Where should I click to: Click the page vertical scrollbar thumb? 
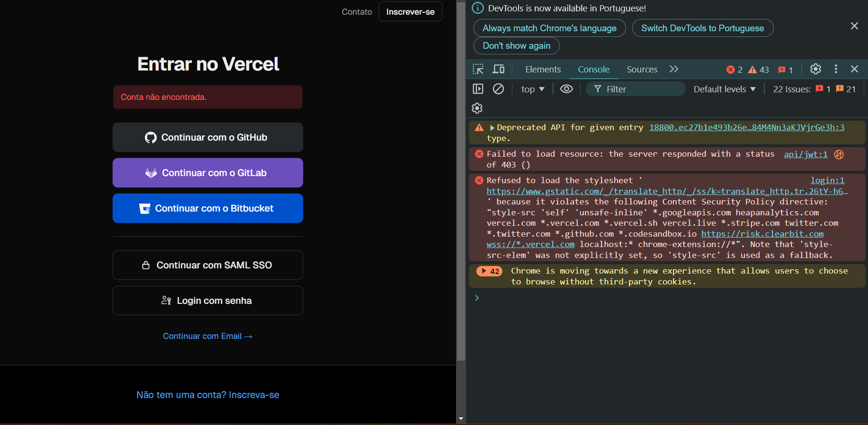click(x=461, y=181)
